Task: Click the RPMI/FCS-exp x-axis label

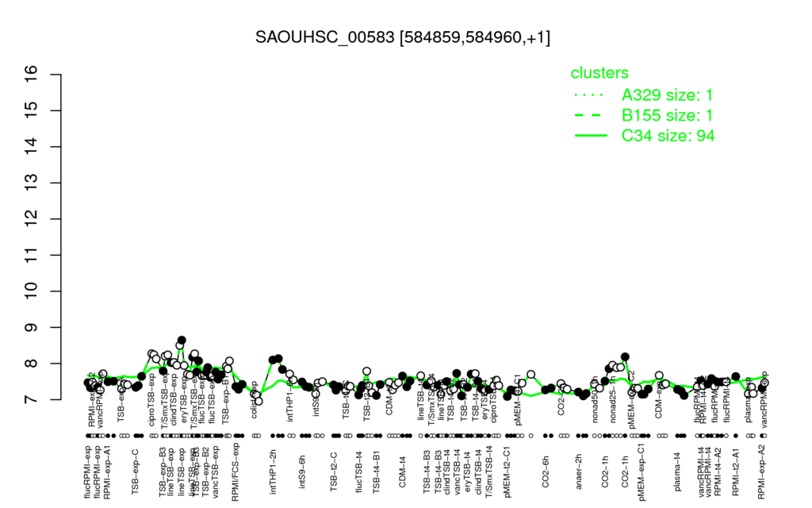Action: pyautogui.click(x=235, y=471)
